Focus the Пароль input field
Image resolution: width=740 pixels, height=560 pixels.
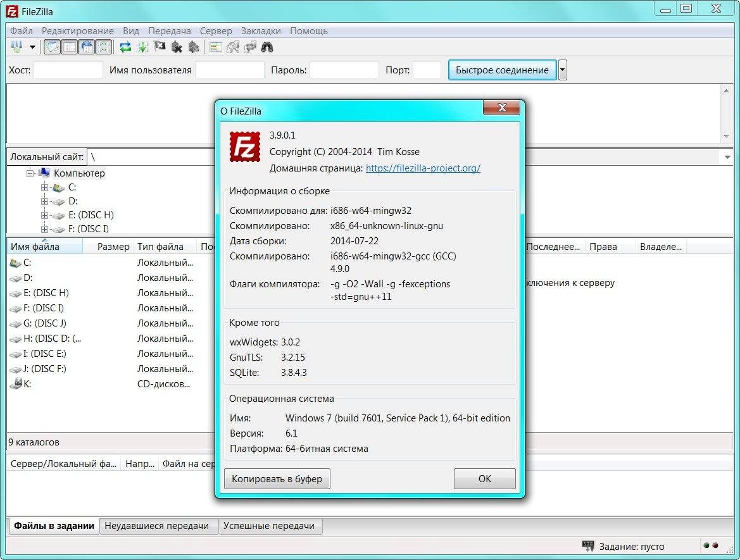(x=344, y=70)
